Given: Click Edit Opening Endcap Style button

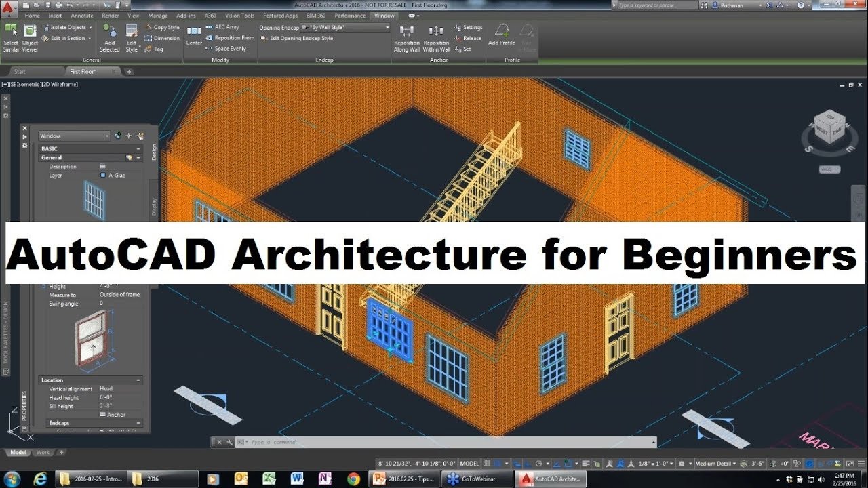Looking at the screenshot, I should coord(297,38).
